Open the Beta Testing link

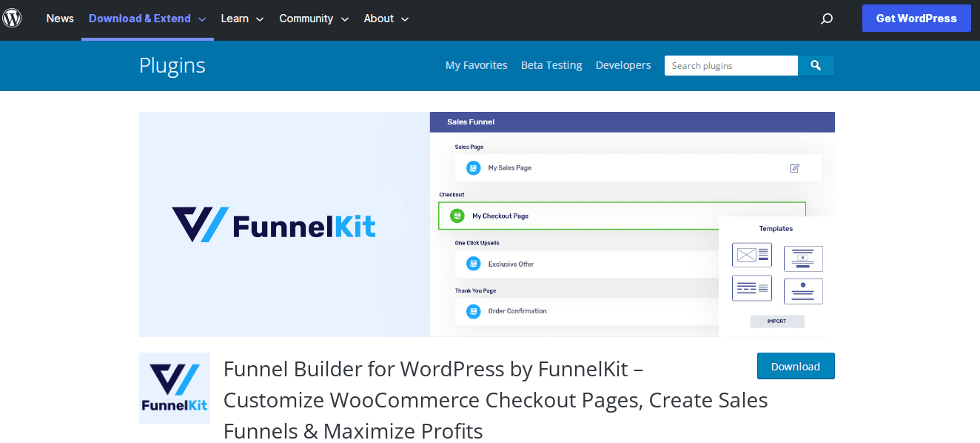[x=551, y=65]
